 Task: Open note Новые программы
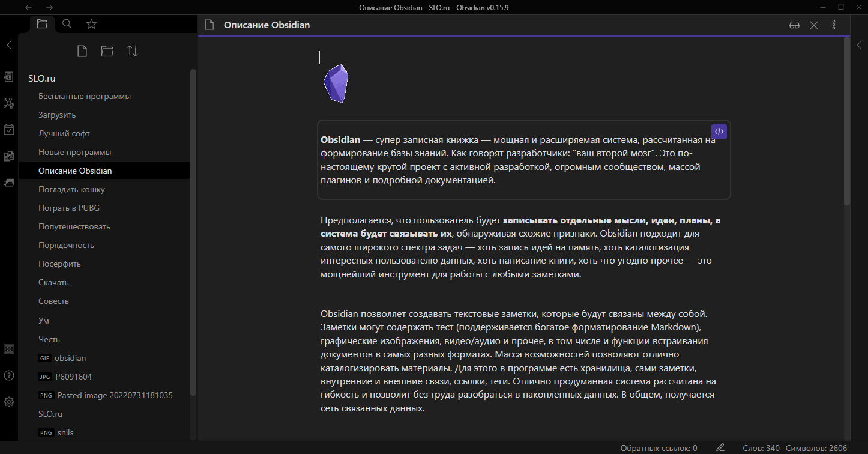104,152
